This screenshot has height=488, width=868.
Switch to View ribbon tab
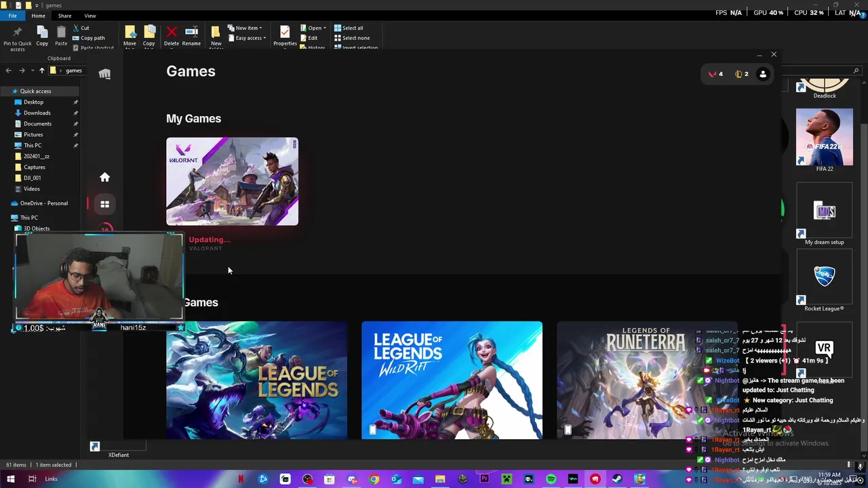[x=90, y=16]
